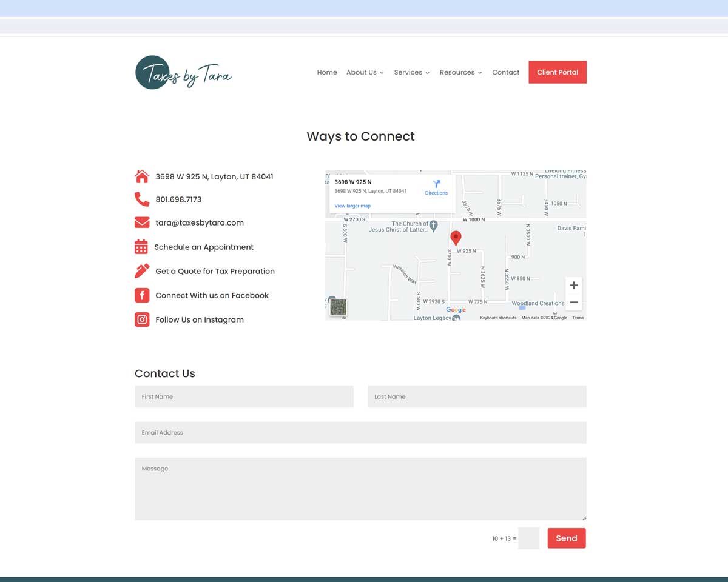
Task: Open the Facebook icon
Action: (x=142, y=295)
